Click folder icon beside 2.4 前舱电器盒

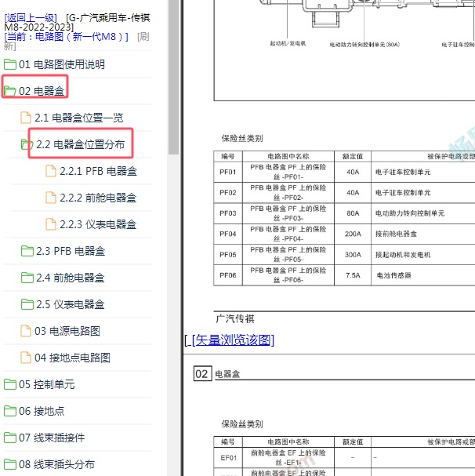click(x=27, y=278)
